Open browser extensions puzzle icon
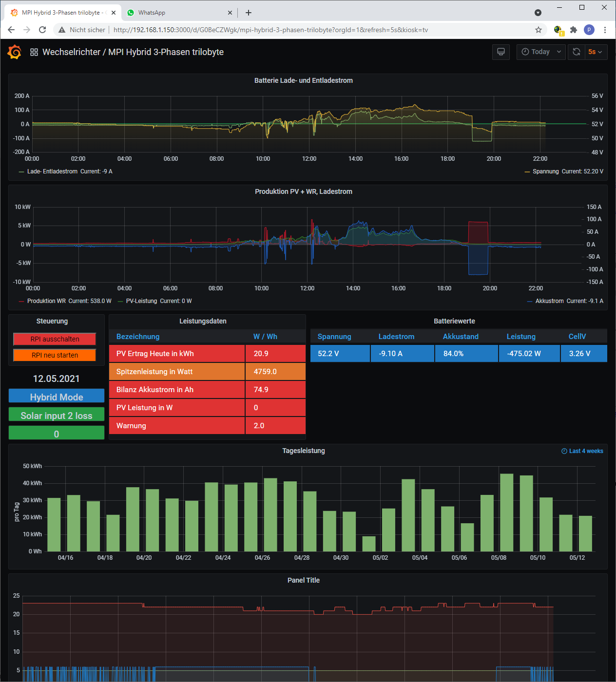The width and height of the screenshot is (616, 682). coord(574,30)
